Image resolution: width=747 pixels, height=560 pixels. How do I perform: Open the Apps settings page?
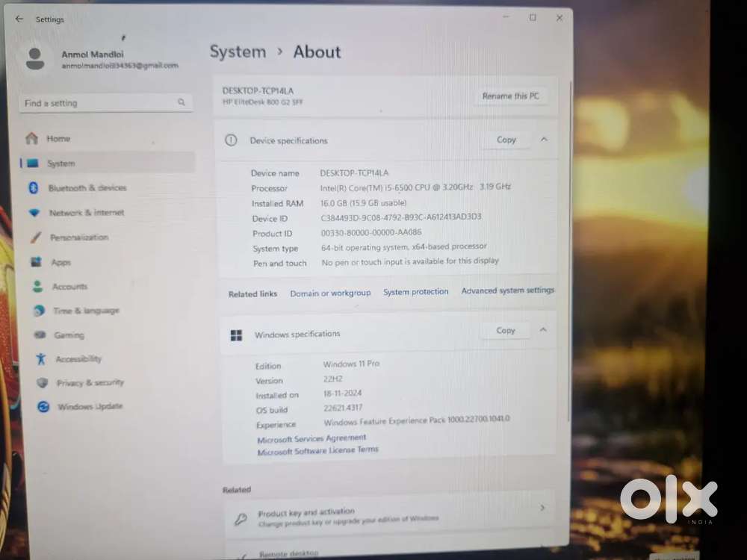click(61, 262)
